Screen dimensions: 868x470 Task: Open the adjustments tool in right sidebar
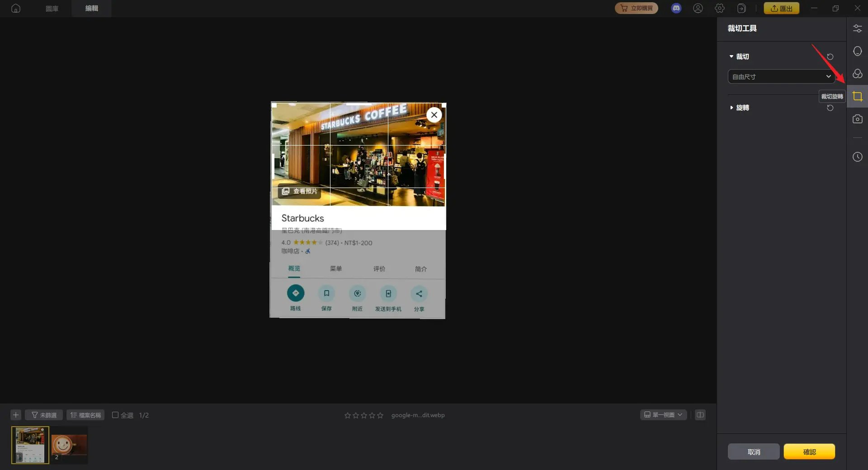point(857,28)
